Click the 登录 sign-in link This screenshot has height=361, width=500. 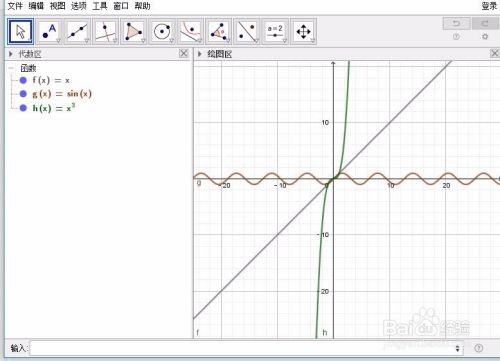(x=489, y=6)
